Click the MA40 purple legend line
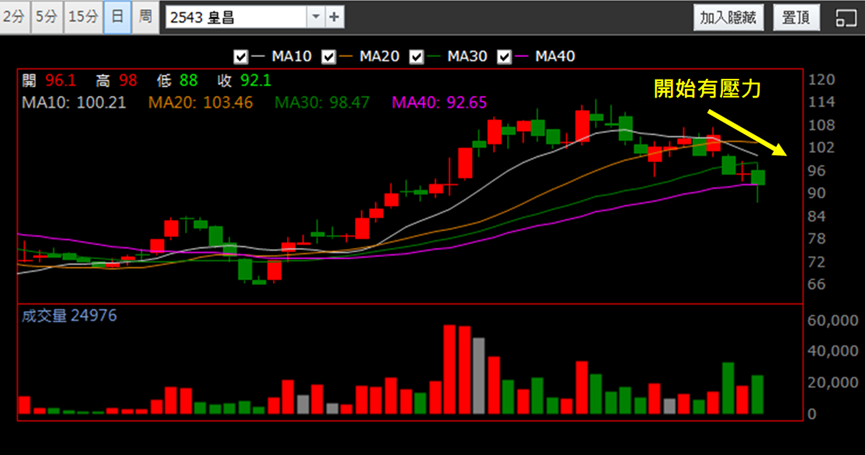This screenshot has width=865, height=455. [522, 56]
